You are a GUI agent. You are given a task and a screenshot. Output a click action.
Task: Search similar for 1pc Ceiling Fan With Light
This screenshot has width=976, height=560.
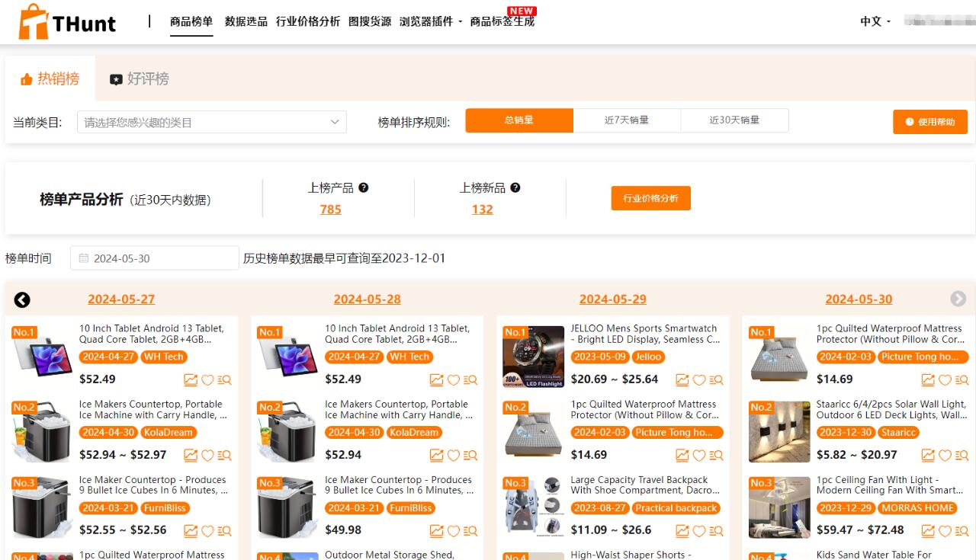[962, 530]
